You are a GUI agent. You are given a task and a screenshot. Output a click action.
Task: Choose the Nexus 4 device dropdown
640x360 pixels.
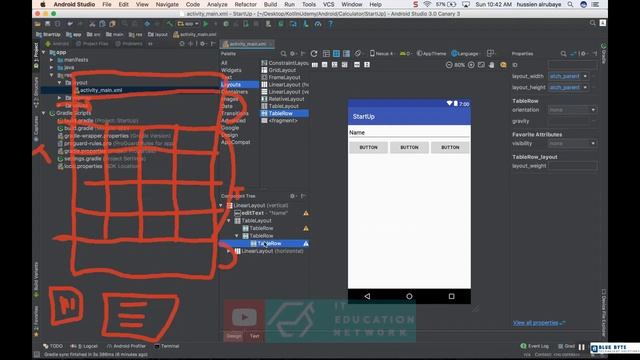[x=382, y=53]
